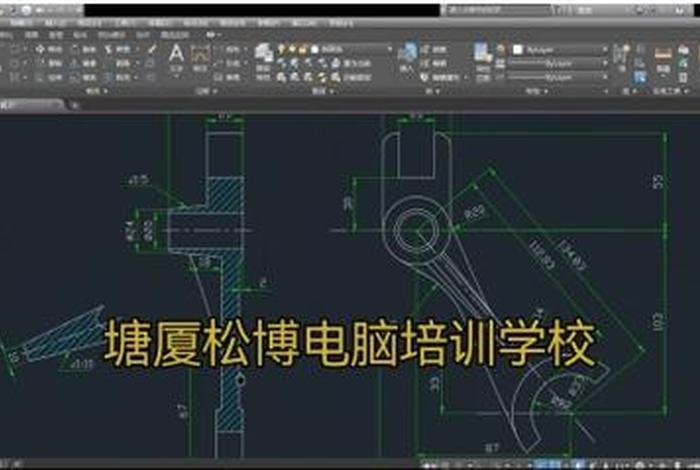Select the Stretch tool (拉伸) icon

(x=40, y=78)
